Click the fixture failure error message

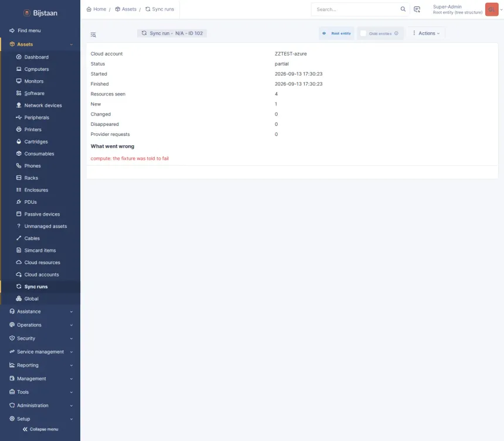(x=130, y=158)
